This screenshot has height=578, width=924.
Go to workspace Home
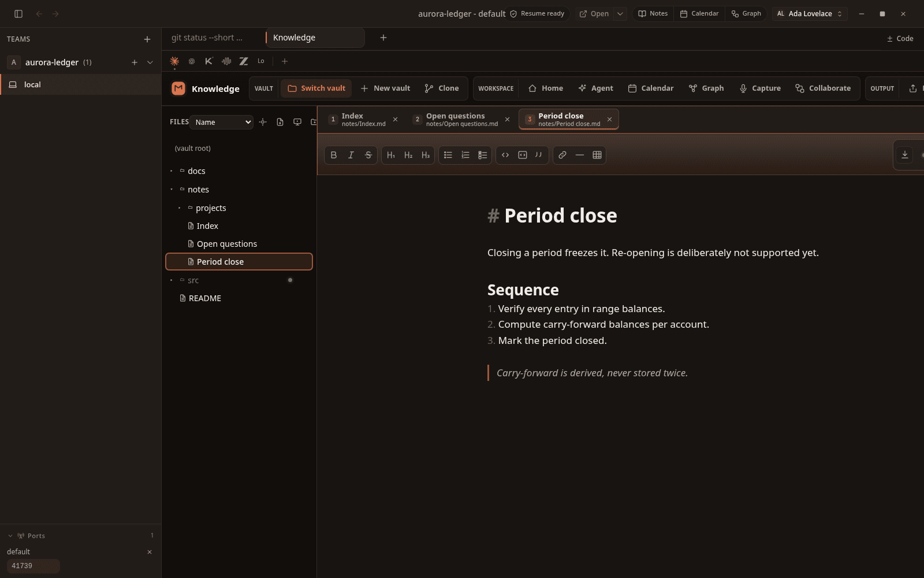pos(546,88)
